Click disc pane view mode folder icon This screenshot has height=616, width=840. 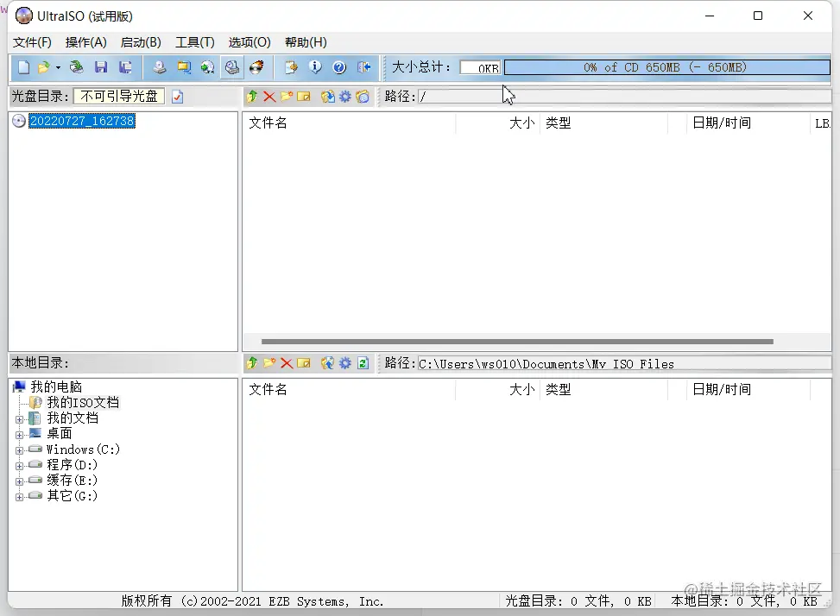[363, 97]
